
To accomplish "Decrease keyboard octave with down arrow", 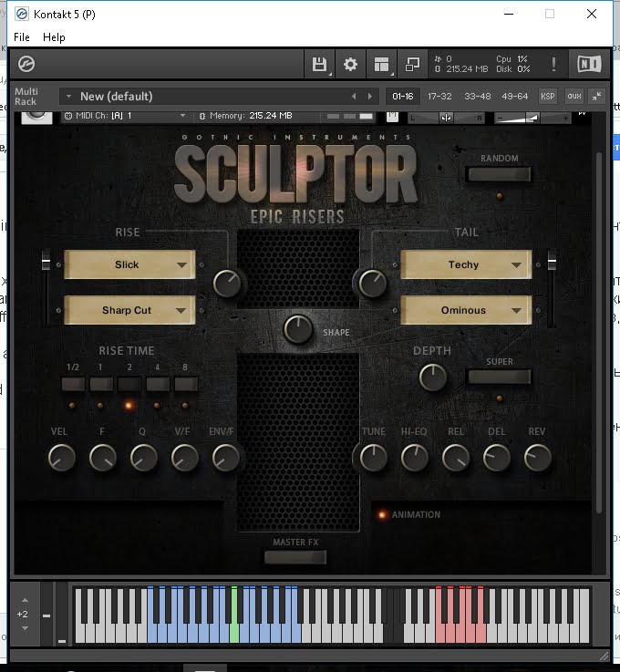I will tap(25, 628).
